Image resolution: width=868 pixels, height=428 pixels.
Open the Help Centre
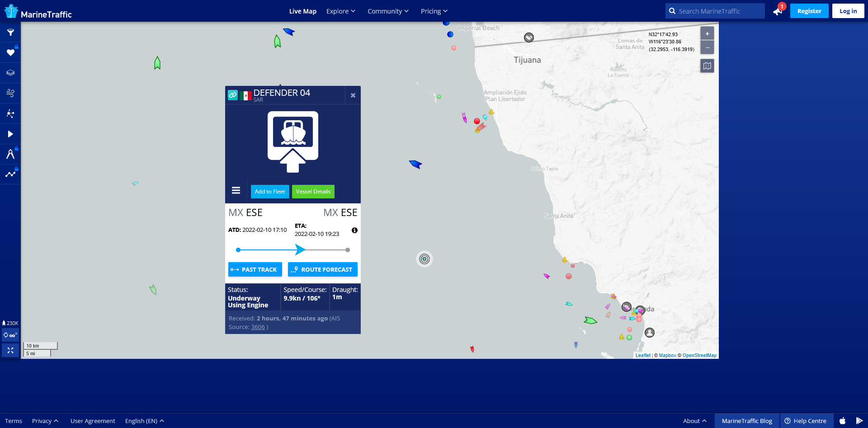[x=806, y=421]
